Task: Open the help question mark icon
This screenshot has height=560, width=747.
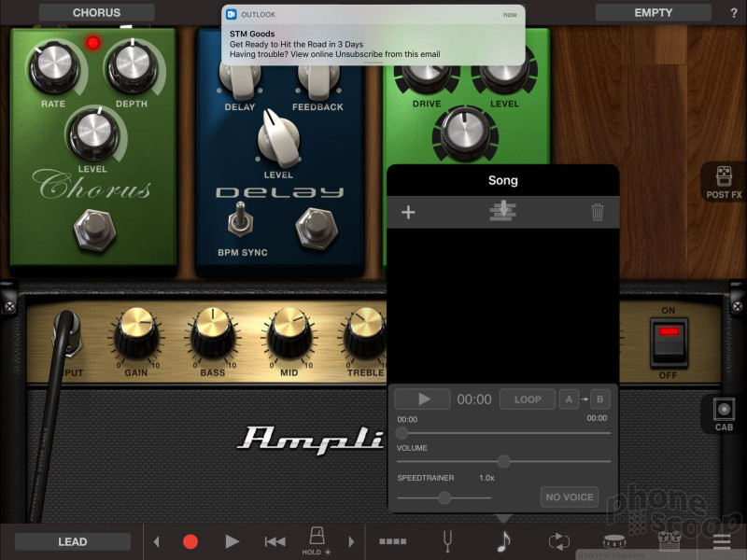Action: coord(734,13)
